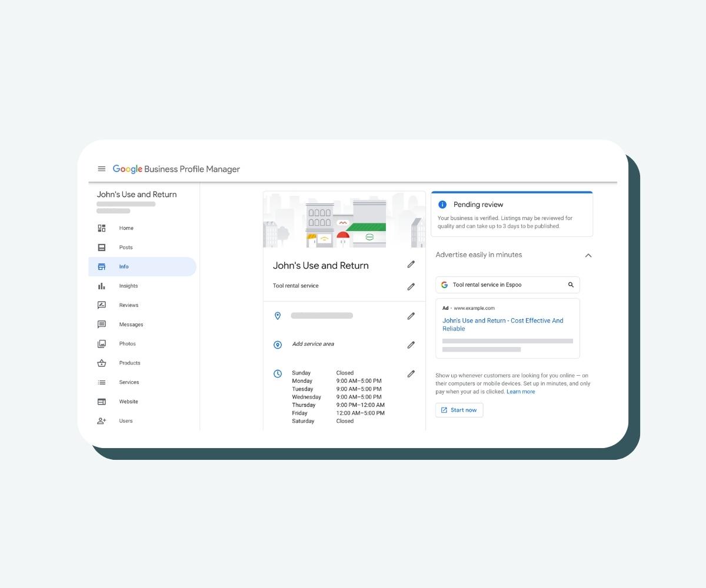Click the Advertise easily in minutes heading

coord(479,255)
